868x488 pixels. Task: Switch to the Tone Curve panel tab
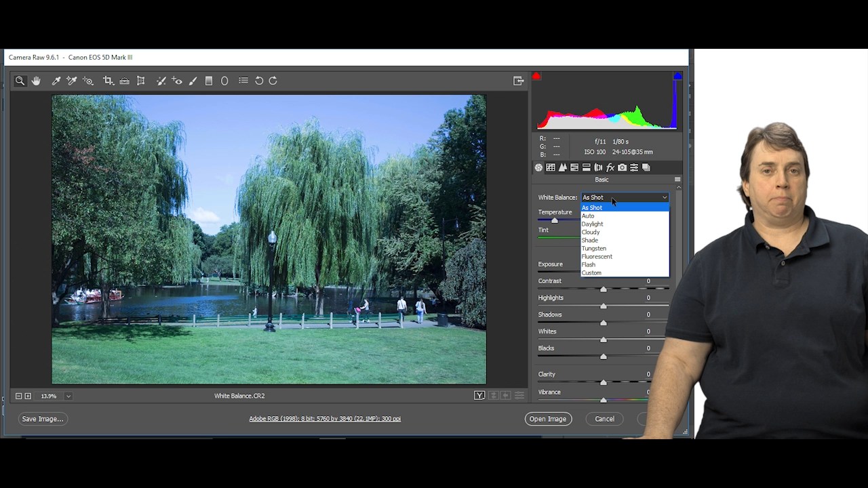tap(551, 167)
